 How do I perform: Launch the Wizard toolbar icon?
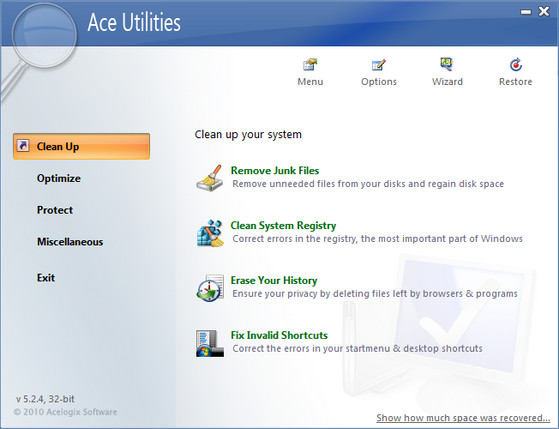[446, 65]
